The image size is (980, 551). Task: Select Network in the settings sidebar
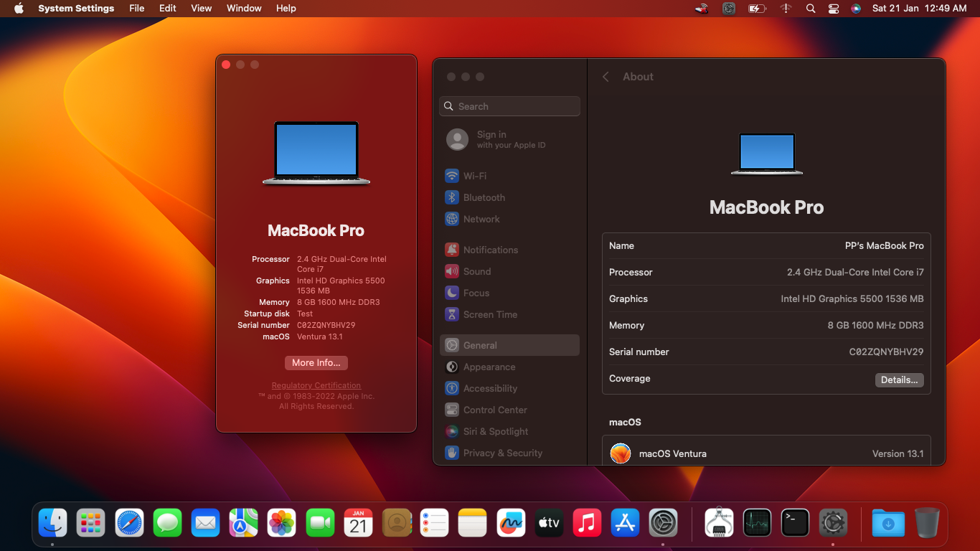pos(509,219)
